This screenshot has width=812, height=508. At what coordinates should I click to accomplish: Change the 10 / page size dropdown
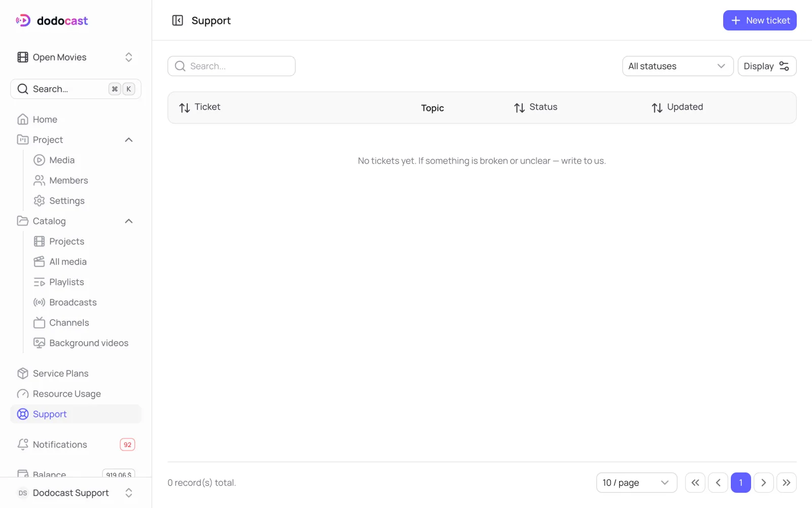point(636,483)
